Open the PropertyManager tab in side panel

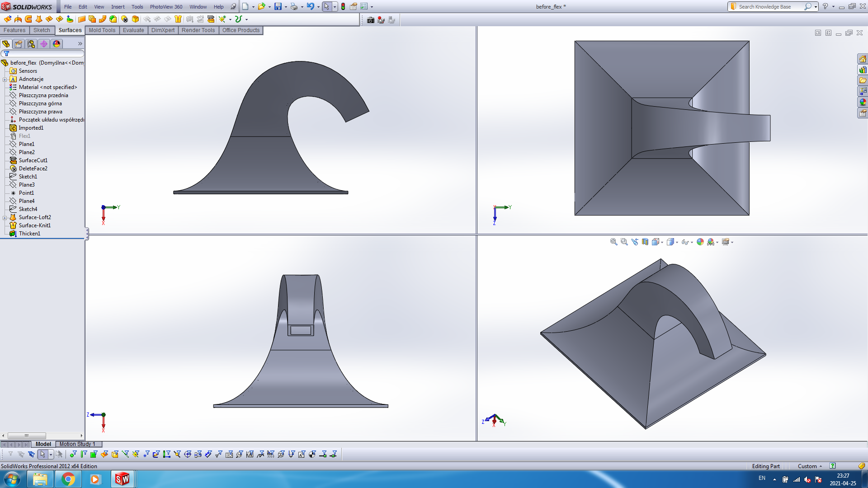click(x=19, y=44)
